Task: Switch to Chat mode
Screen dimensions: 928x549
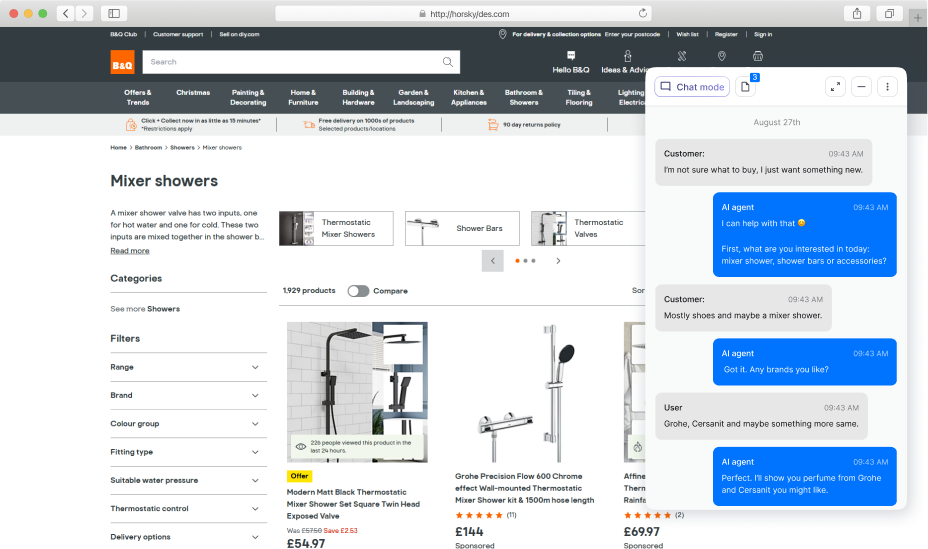Action: pyautogui.click(x=692, y=87)
